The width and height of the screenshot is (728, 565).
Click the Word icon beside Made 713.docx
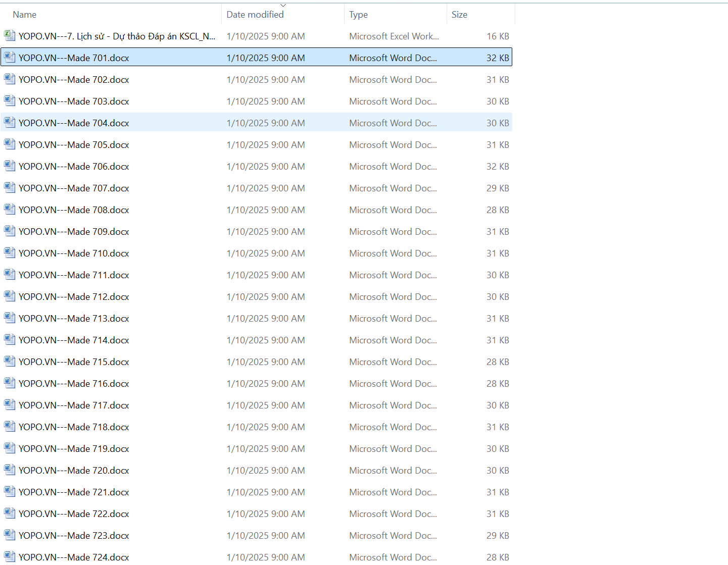point(9,318)
